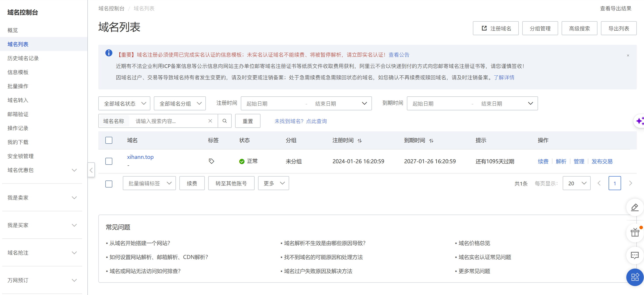Click the search magnifier icon button
Image resolution: width=644 pixels, height=295 pixels.
point(224,121)
